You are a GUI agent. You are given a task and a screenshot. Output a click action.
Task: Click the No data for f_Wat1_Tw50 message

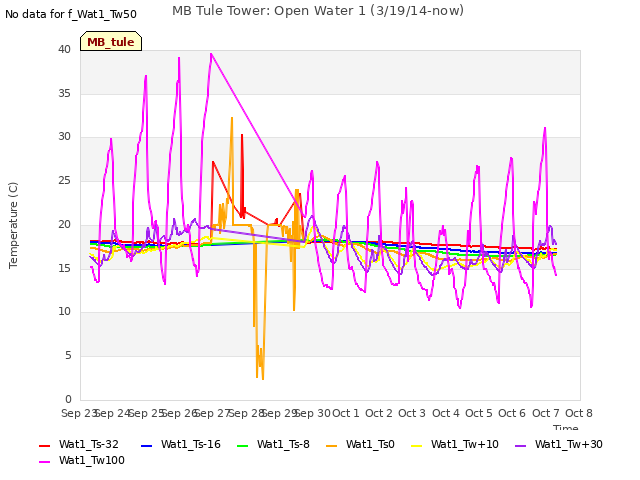pyautogui.click(x=71, y=14)
